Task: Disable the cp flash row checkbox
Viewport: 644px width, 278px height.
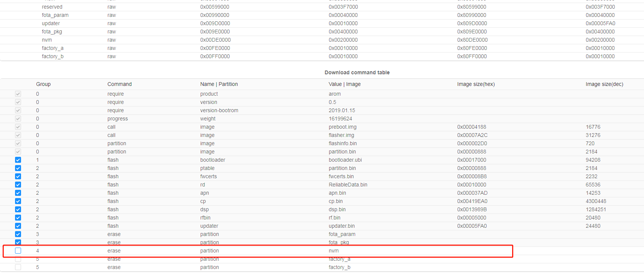Action: 18,201
